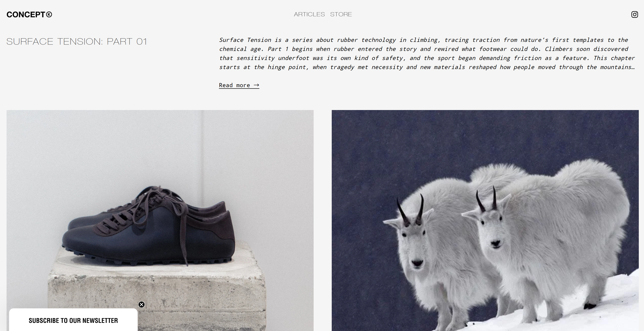Click the newsletter subscription popup panel
This screenshot has height=331, width=644.
pos(73,320)
